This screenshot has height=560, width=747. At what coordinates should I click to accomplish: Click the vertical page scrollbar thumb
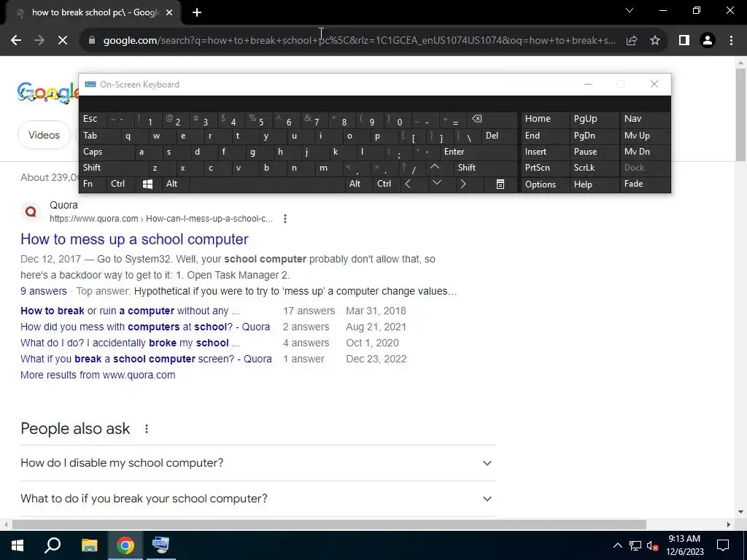tap(740, 114)
